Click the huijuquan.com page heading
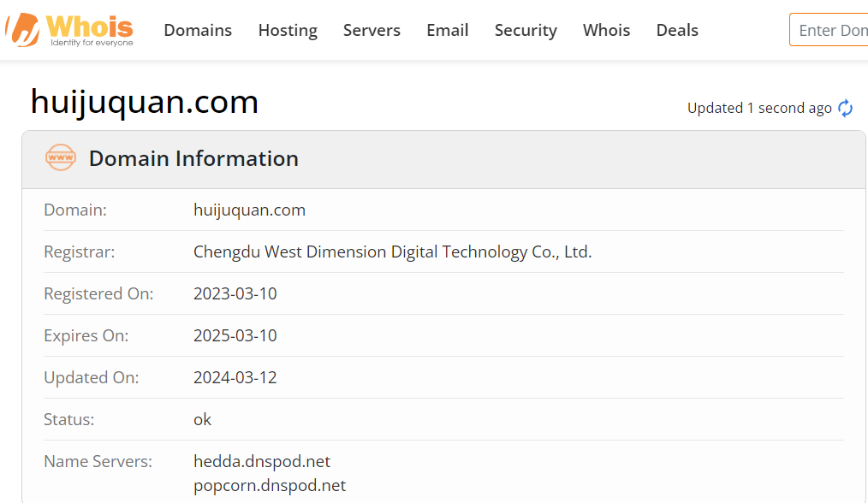Screen dimensions: 868x503 [145, 102]
